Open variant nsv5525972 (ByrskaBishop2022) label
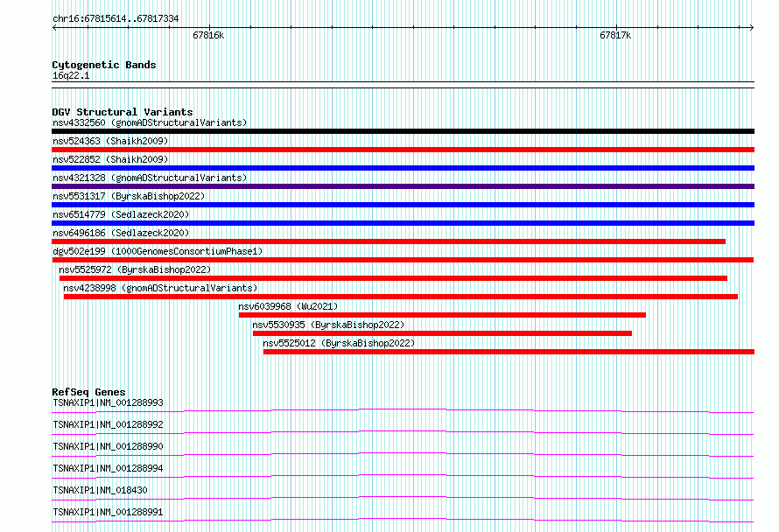779x532 pixels. (x=135, y=269)
